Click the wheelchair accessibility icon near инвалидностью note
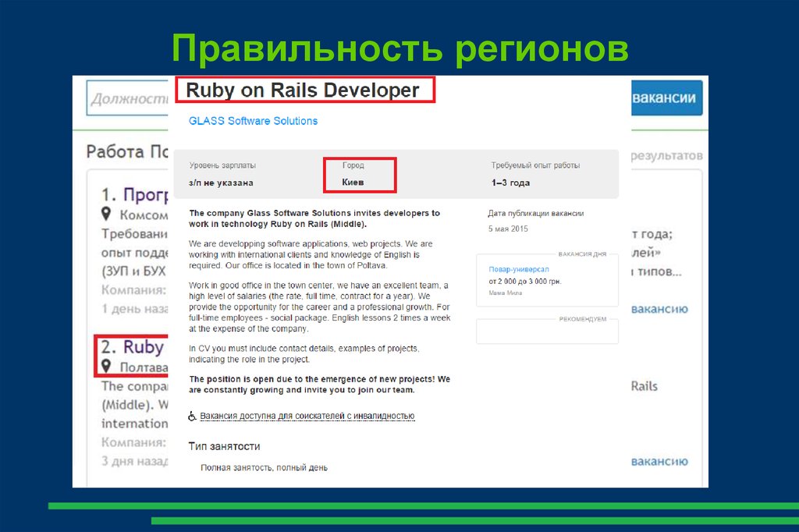 click(190, 417)
